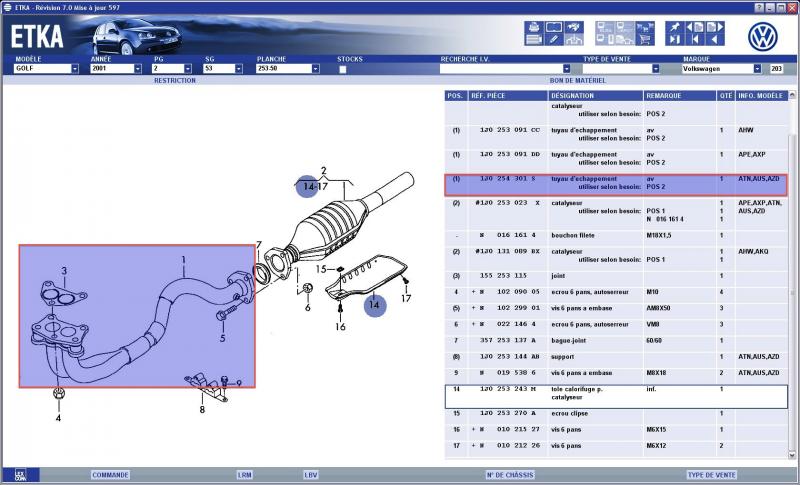Go to next page with right-arrow page icon
Screen dimensions: 800x485
[715, 27]
